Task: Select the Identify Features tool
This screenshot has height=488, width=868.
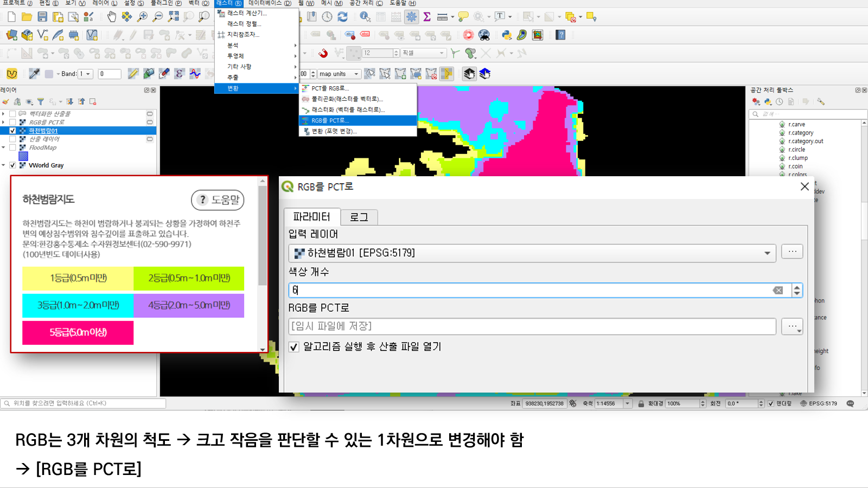Action: (365, 17)
